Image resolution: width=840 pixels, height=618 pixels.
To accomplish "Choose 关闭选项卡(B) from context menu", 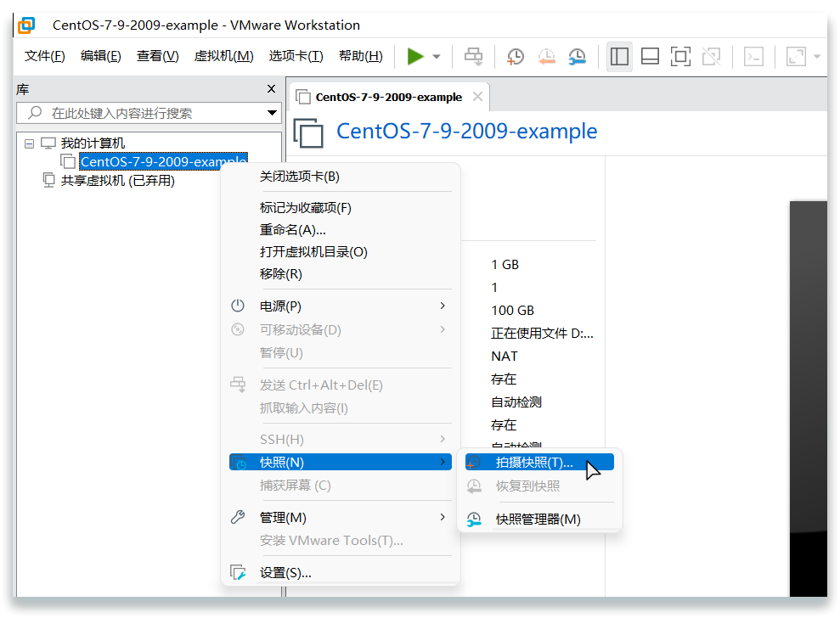I will pos(341,177).
